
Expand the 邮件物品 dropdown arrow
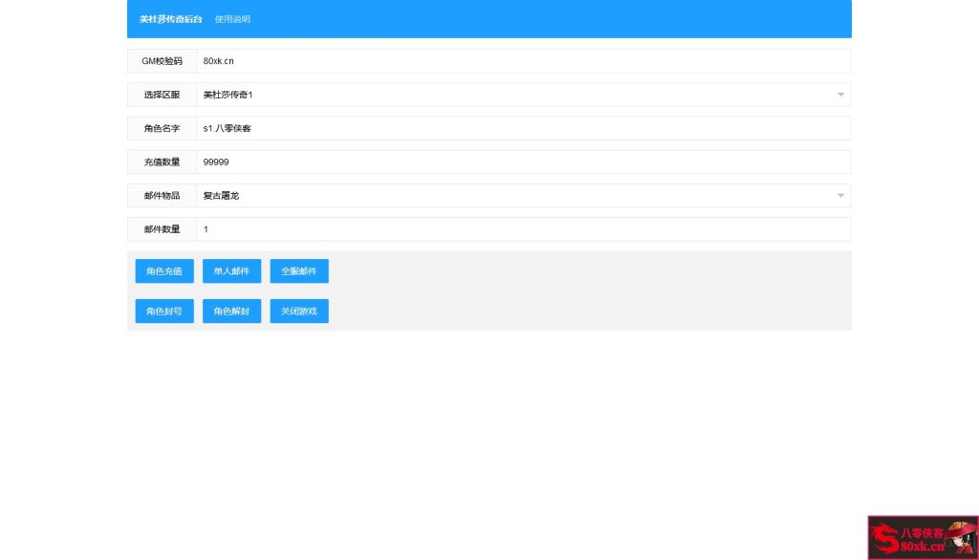840,196
